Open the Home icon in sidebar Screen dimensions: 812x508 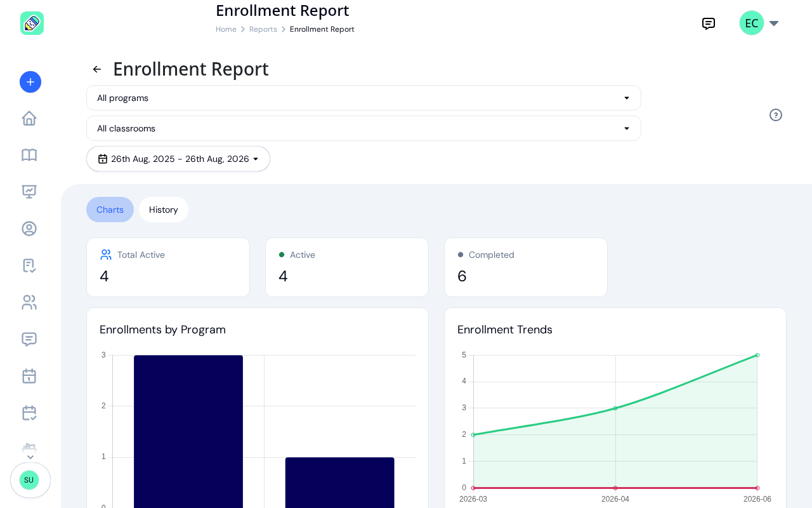pos(29,118)
